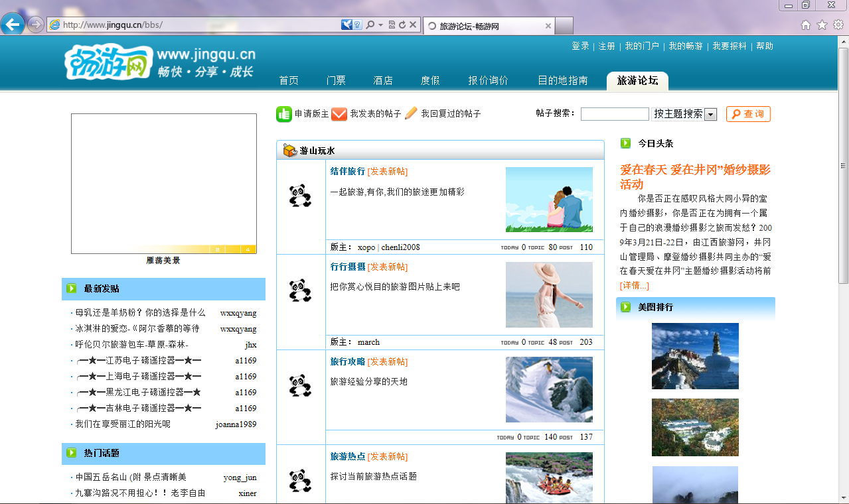Click the 畅游网 site logo

(x=109, y=62)
